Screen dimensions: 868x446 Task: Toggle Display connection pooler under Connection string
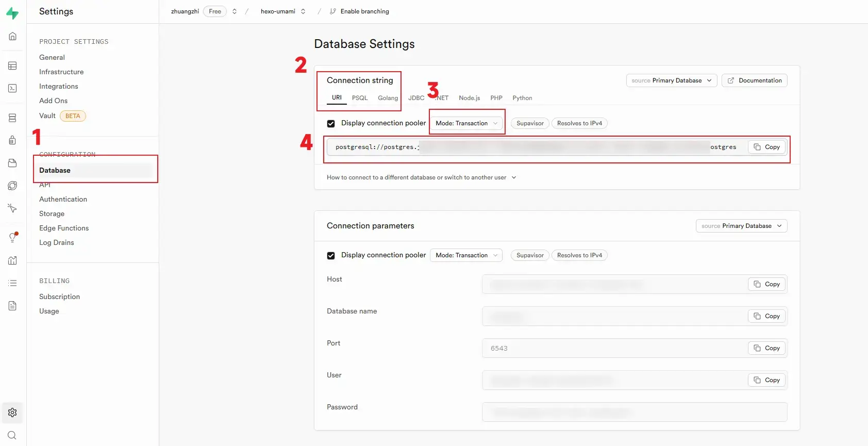pos(331,124)
